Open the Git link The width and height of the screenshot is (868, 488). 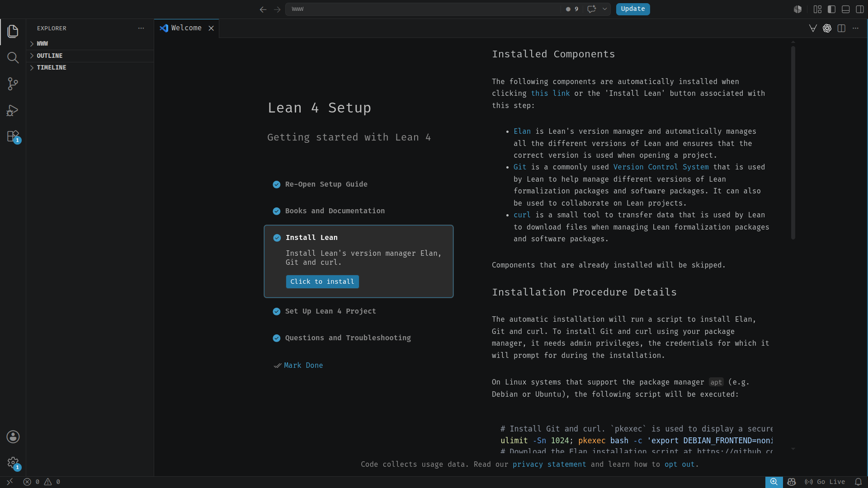(x=520, y=167)
